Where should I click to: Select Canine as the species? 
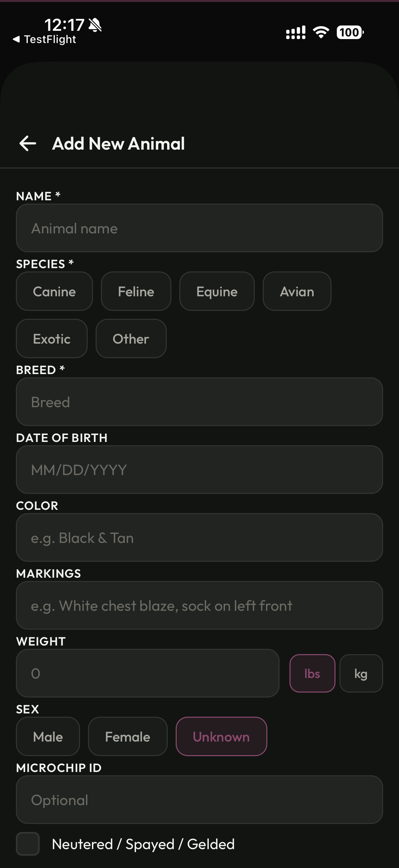54,291
